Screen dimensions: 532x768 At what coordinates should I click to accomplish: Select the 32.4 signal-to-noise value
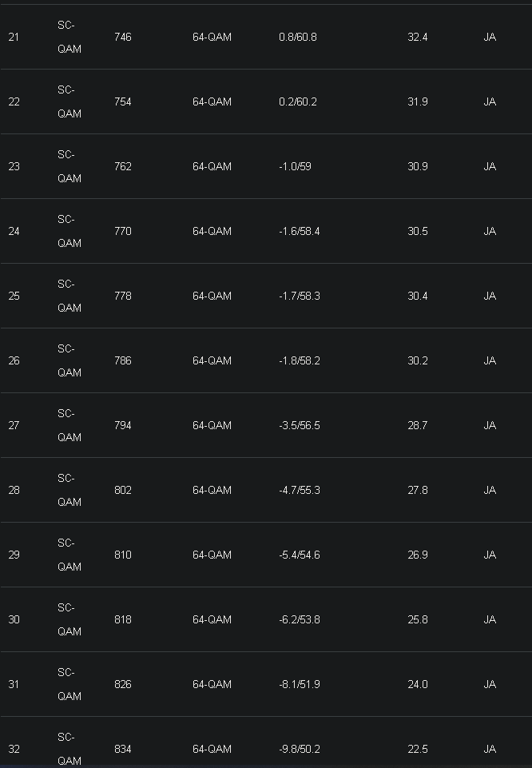click(x=417, y=38)
